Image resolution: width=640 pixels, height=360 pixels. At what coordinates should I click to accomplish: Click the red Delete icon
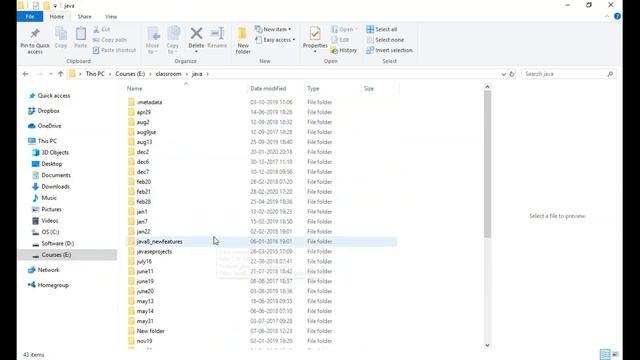coord(196,33)
